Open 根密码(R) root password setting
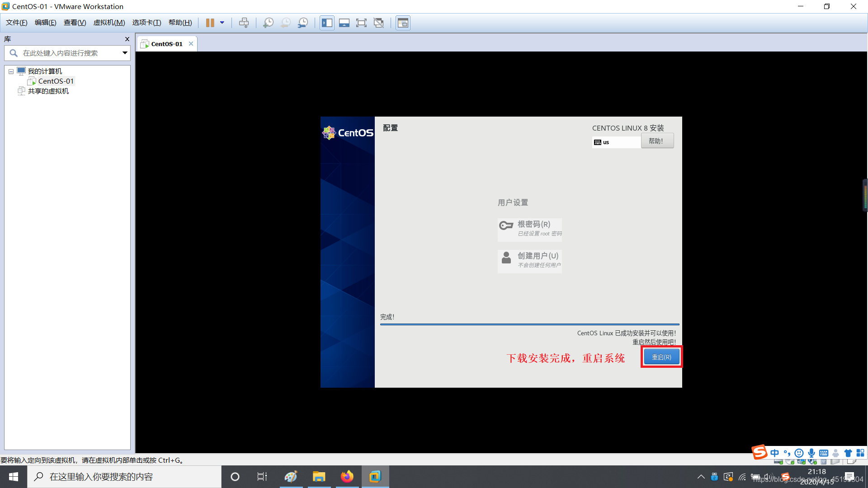 [530, 230]
